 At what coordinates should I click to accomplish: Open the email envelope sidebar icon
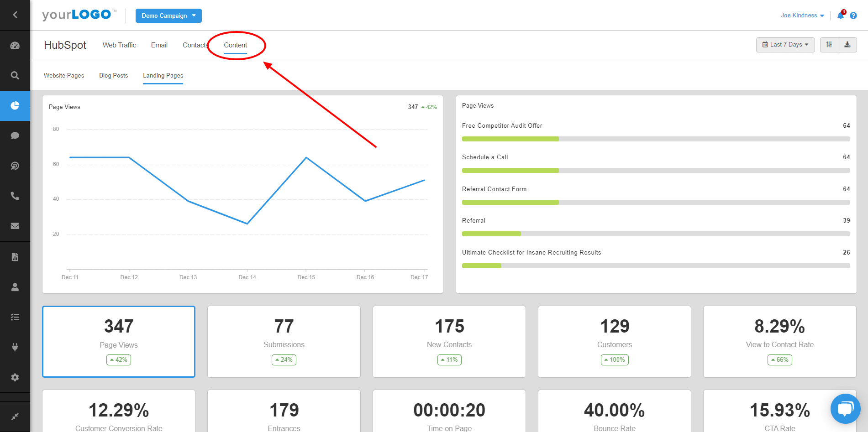tap(15, 226)
